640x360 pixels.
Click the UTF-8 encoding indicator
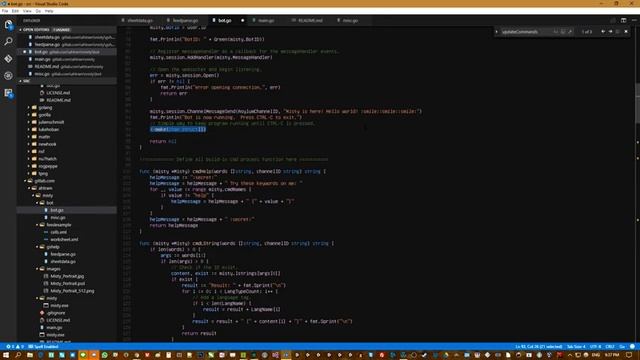coord(595,347)
